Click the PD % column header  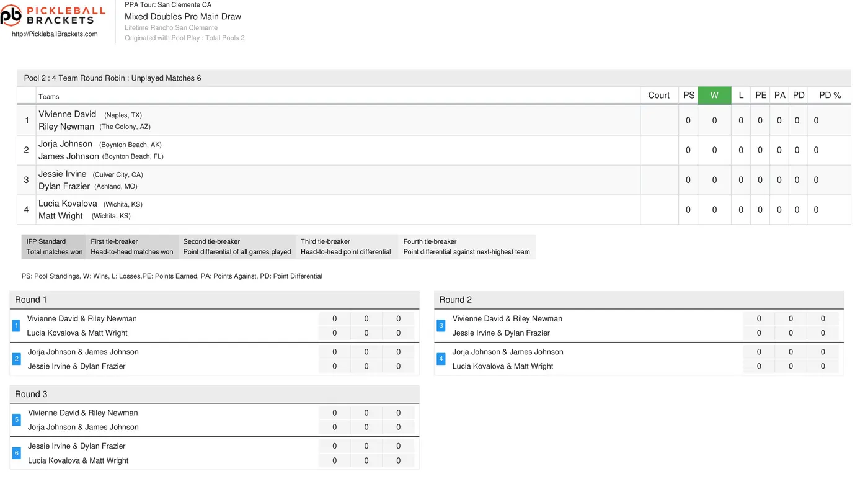point(830,95)
